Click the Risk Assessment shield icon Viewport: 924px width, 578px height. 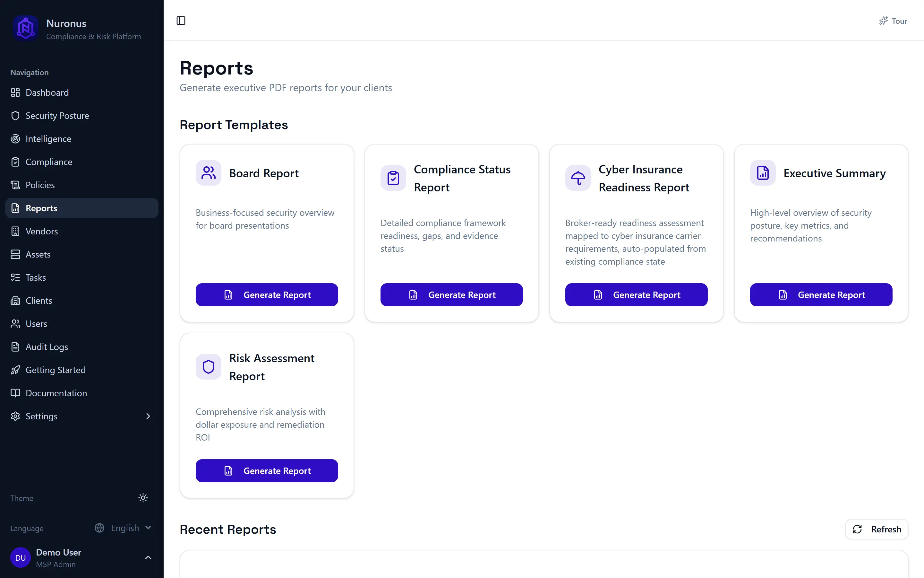pyautogui.click(x=209, y=367)
